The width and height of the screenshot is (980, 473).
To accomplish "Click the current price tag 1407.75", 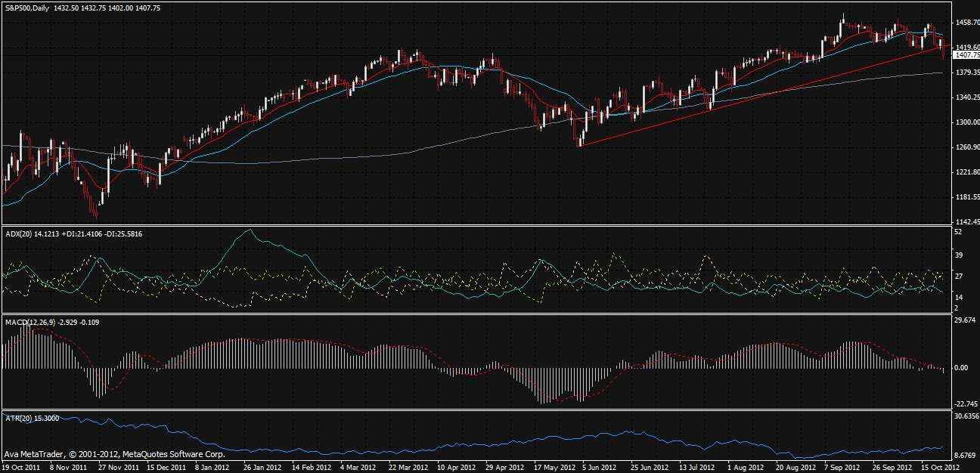I will 963,55.
